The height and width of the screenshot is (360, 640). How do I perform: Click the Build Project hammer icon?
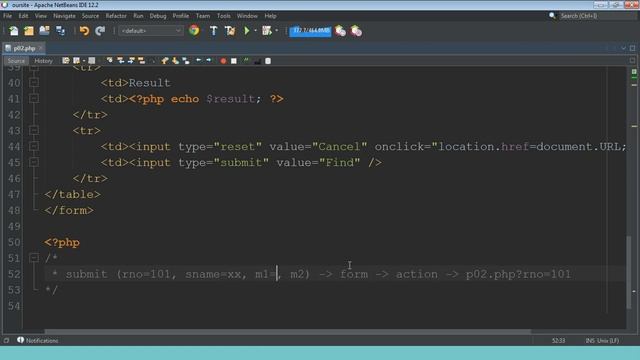point(213,31)
